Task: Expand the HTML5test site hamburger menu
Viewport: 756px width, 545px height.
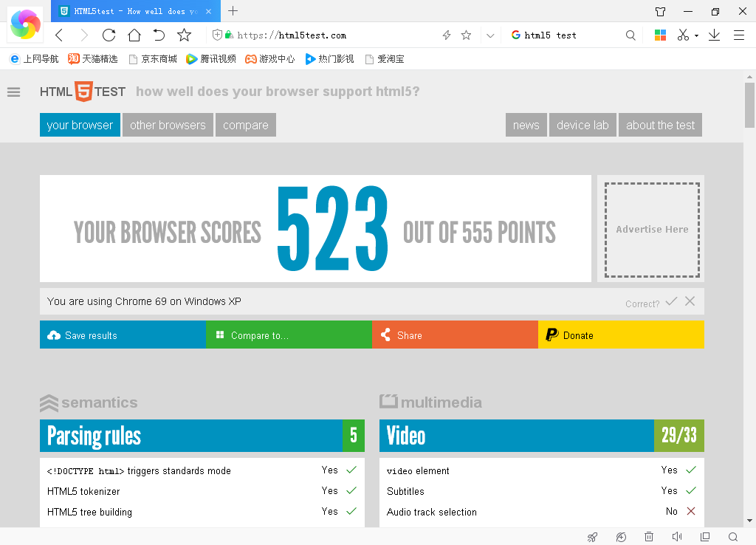Action: [13, 92]
